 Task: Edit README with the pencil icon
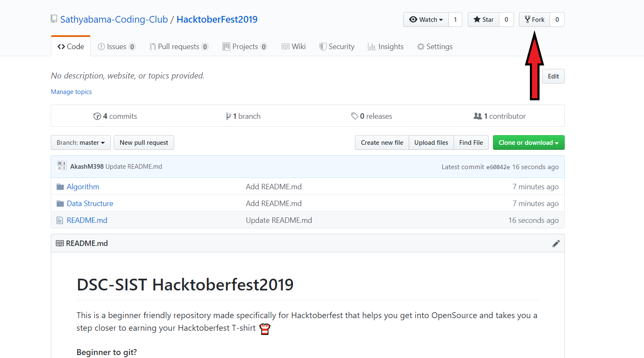pos(556,243)
